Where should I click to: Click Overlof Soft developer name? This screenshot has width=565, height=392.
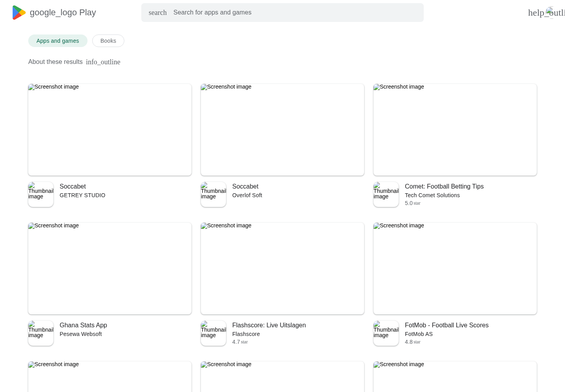click(x=247, y=195)
